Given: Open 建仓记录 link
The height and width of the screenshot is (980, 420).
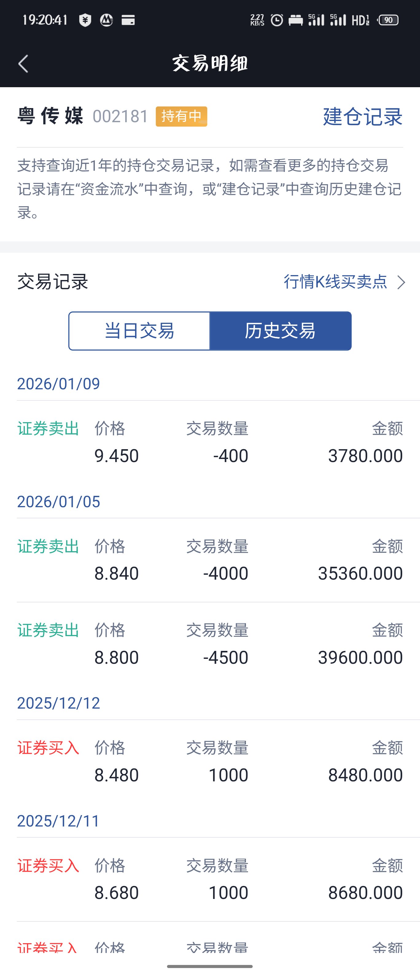Looking at the screenshot, I should [x=362, y=116].
